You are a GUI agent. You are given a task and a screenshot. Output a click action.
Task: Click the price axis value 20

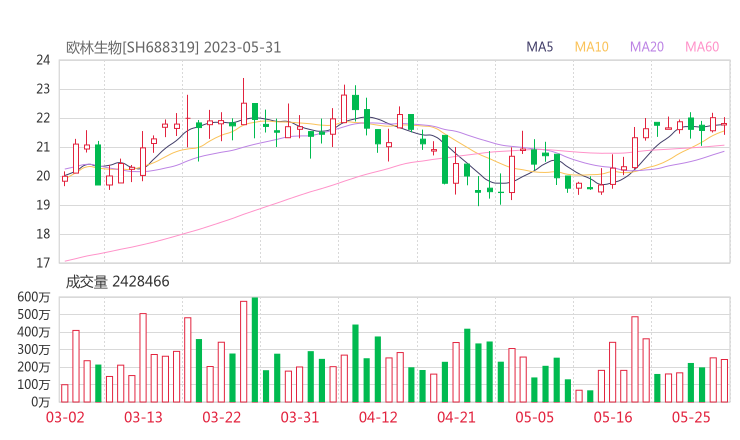tap(43, 176)
